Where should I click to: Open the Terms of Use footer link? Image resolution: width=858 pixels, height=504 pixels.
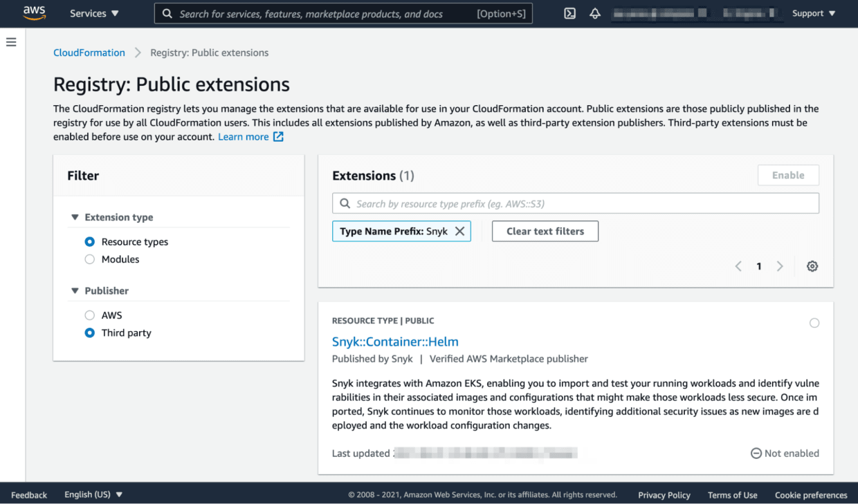733,495
